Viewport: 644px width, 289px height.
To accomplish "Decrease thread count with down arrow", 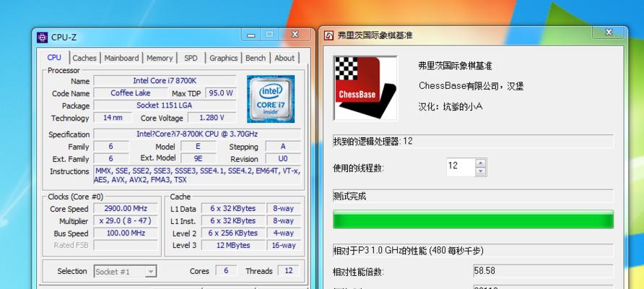I will pyautogui.click(x=481, y=171).
